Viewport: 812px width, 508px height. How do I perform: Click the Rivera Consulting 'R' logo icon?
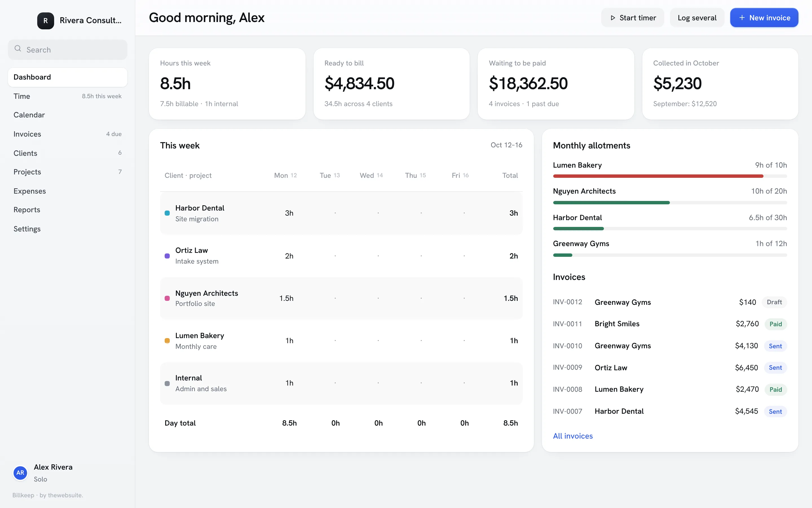click(x=45, y=21)
